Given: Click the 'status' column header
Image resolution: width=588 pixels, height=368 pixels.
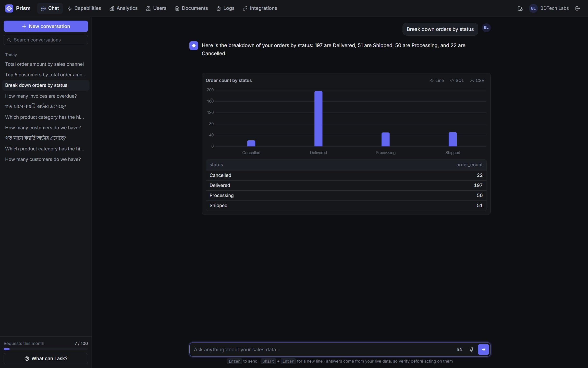Looking at the screenshot, I should (x=216, y=165).
